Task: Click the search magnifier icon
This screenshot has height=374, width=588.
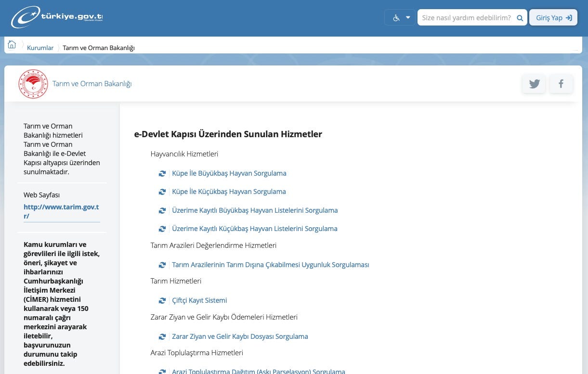Action: (x=520, y=18)
